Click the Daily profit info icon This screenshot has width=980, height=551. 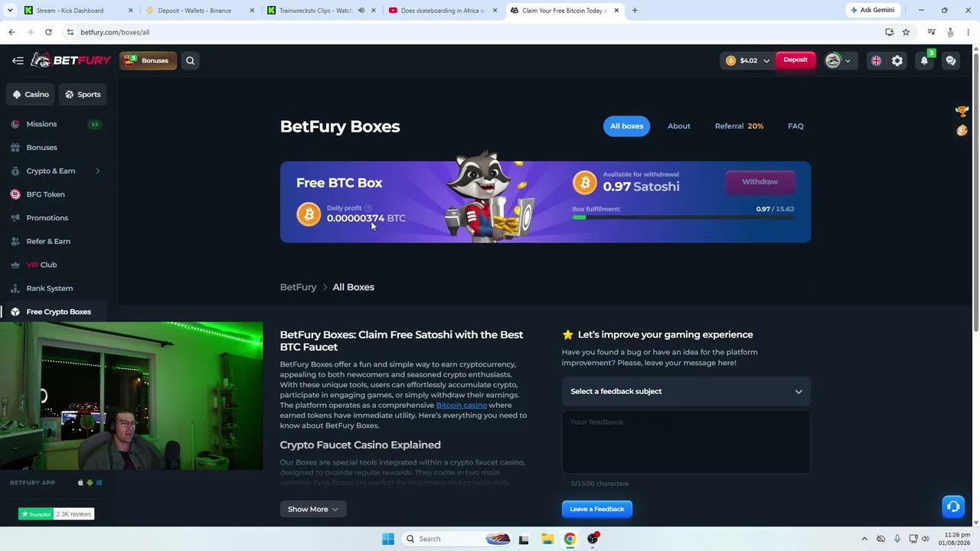point(368,208)
